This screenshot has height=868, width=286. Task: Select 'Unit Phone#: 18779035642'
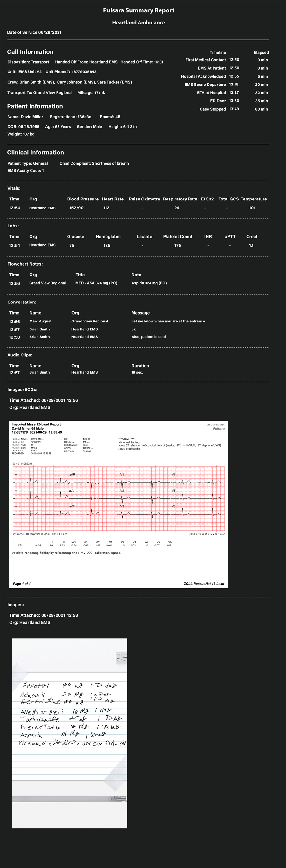(71, 72)
